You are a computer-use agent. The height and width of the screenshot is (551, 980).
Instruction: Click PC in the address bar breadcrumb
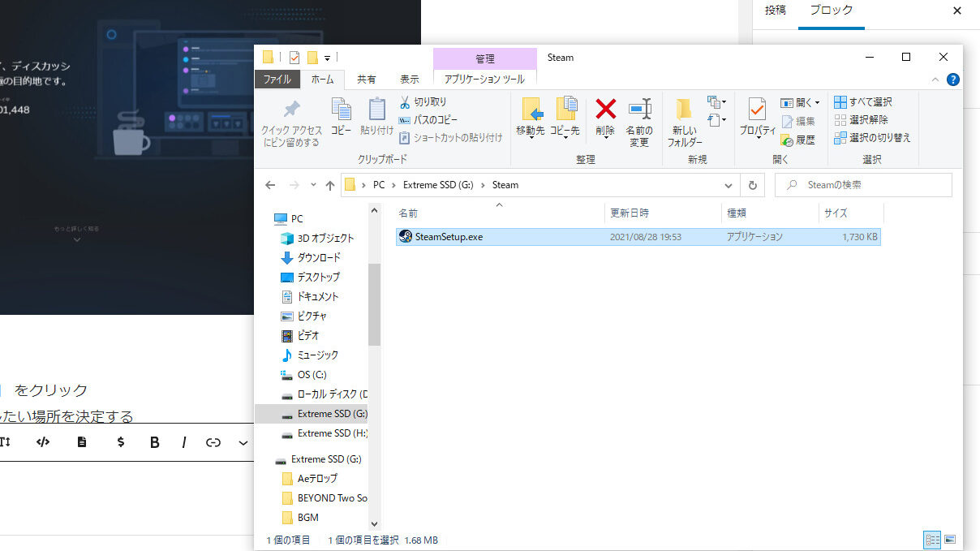point(379,185)
